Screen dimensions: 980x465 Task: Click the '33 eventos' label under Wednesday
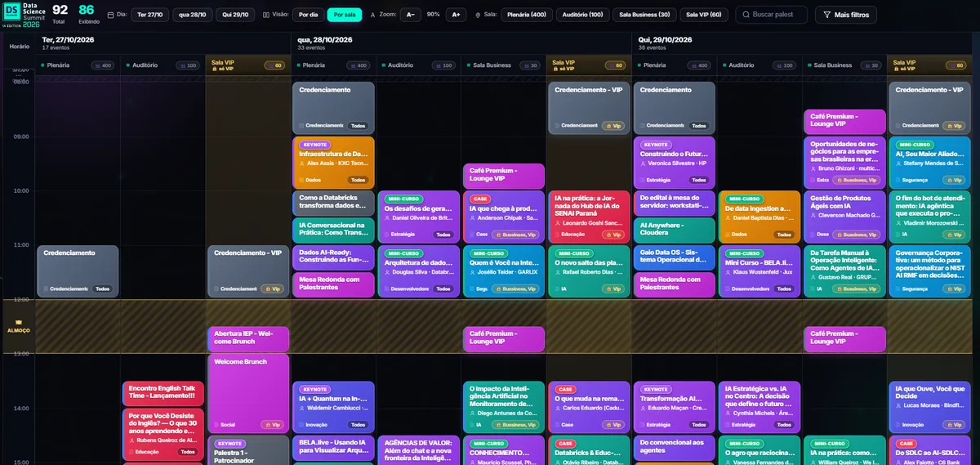point(312,47)
